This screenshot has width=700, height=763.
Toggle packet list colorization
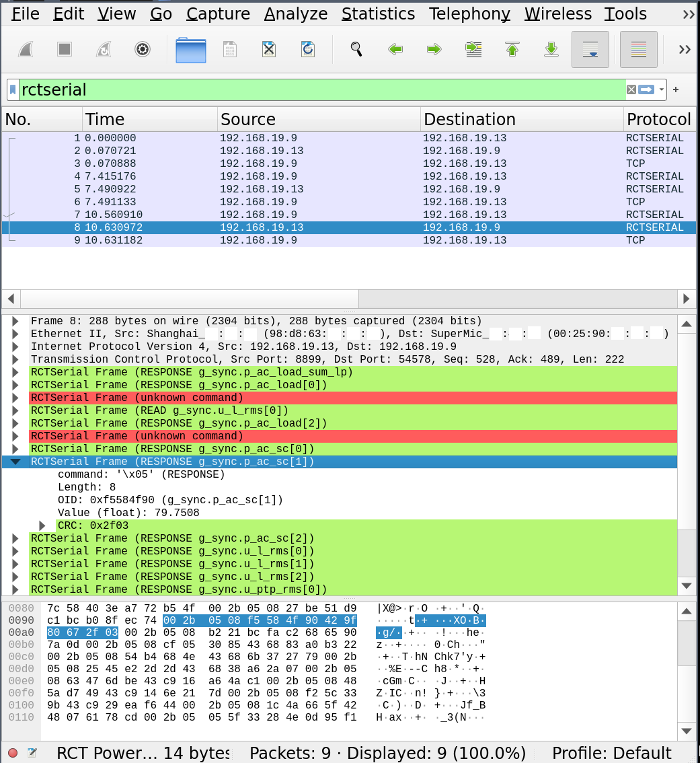(639, 49)
